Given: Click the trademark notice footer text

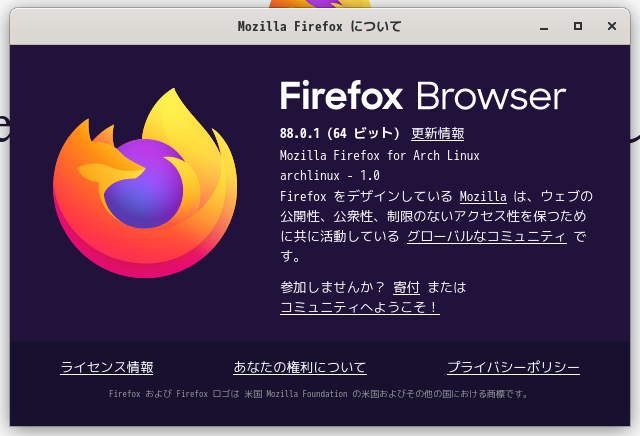Looking at the screenshot, I should click(318, 394).
